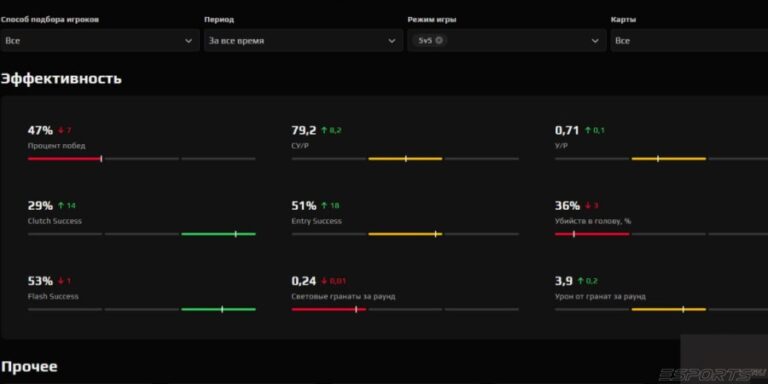Click the green up arrow beside 79,2
Viewport: 768px width, 384px height.
(x=324, y=130)
